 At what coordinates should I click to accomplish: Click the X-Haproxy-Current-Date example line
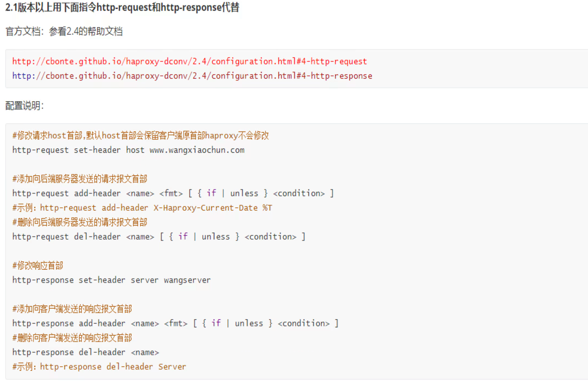pos(142,208)
